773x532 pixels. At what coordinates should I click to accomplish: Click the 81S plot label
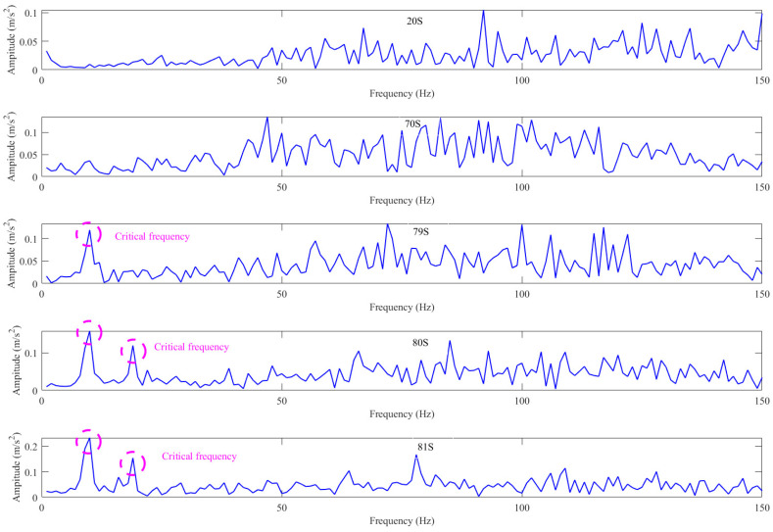click(425, 447)
